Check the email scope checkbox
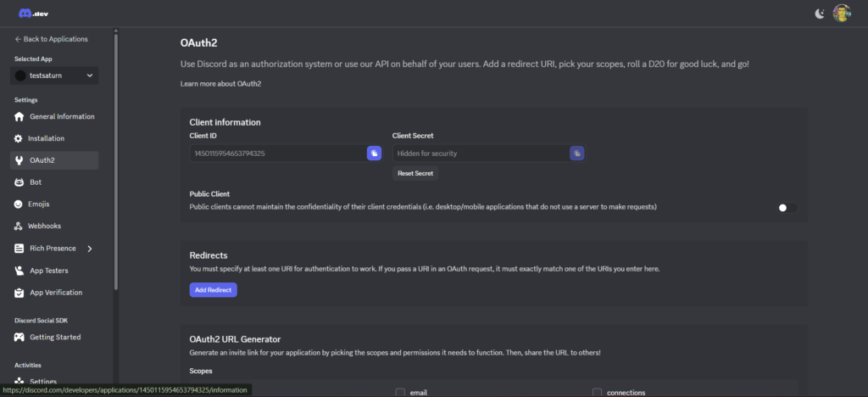 click(x=400, y=392)
